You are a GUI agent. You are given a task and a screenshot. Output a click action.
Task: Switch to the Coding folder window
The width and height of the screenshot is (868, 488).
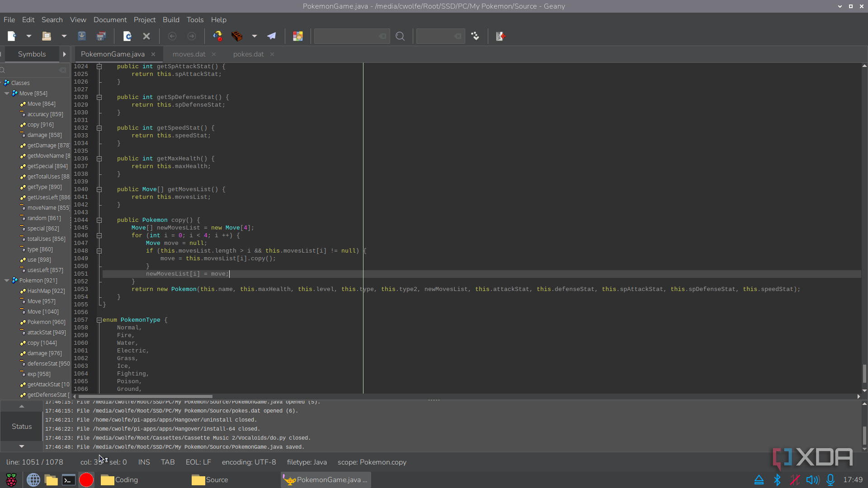[x=119, y=480]
